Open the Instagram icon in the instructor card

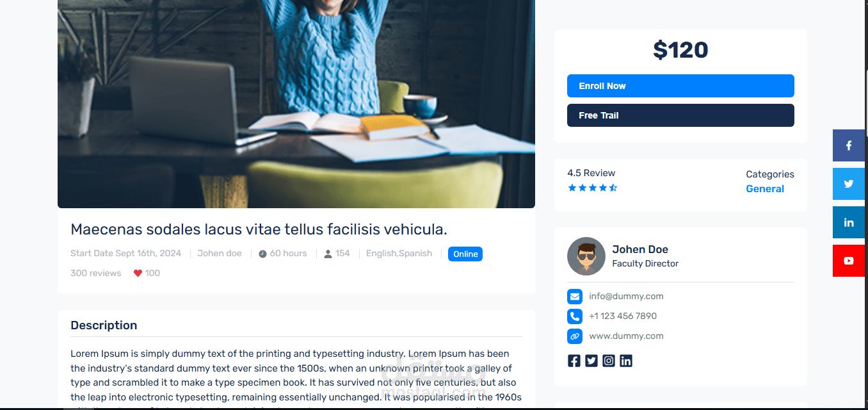tap(609, 361)
